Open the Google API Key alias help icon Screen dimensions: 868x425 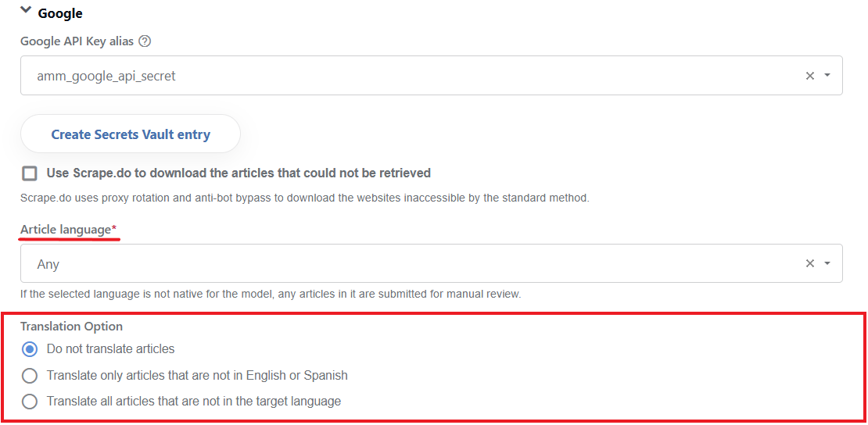(145, 41)
